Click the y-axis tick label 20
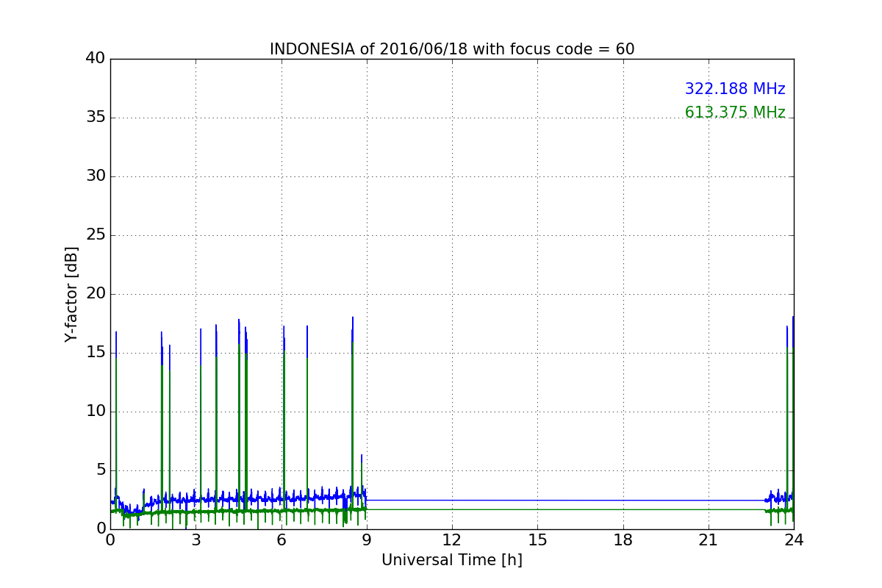Image resolution: width=882 pixels, height=588 pixels. [96, 294]
